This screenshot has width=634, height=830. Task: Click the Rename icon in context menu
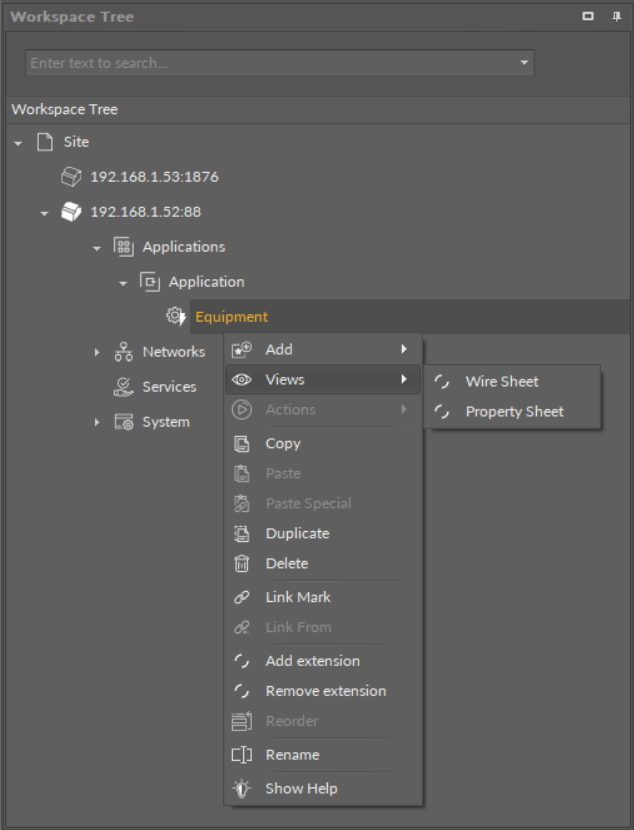point(241,755)
